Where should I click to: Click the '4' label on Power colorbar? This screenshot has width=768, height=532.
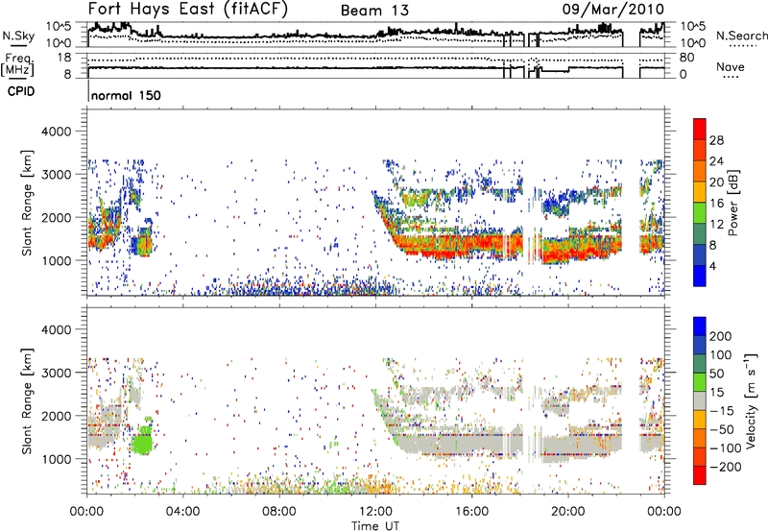click(x=712, y=267)
